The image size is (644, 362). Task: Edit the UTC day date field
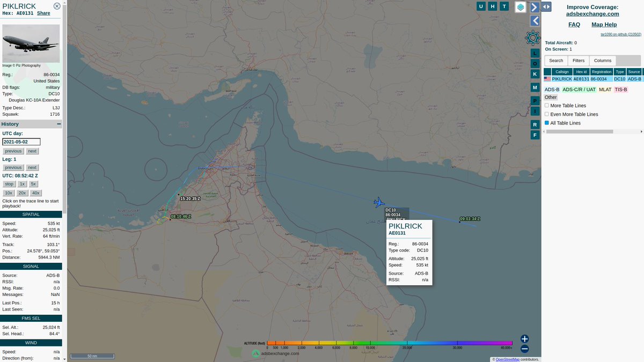tap(21, 142)
